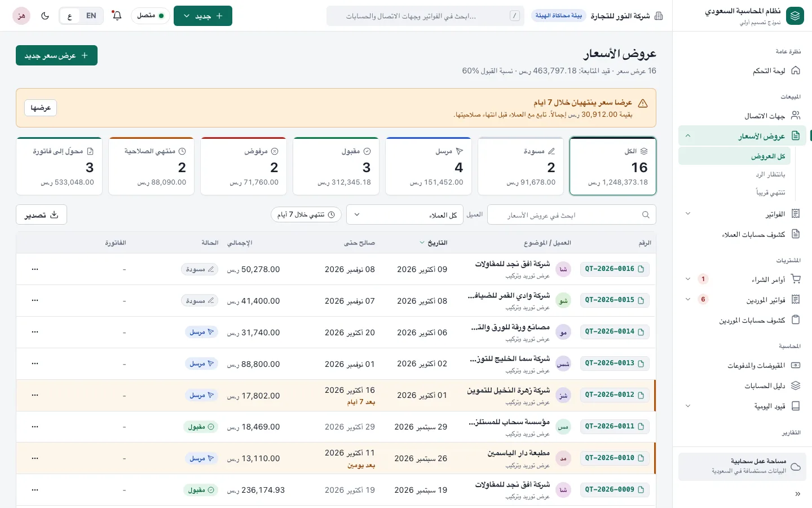Expand the أوامر الشراء sidebar section
812x508 pixels.
tap(688, 279)
